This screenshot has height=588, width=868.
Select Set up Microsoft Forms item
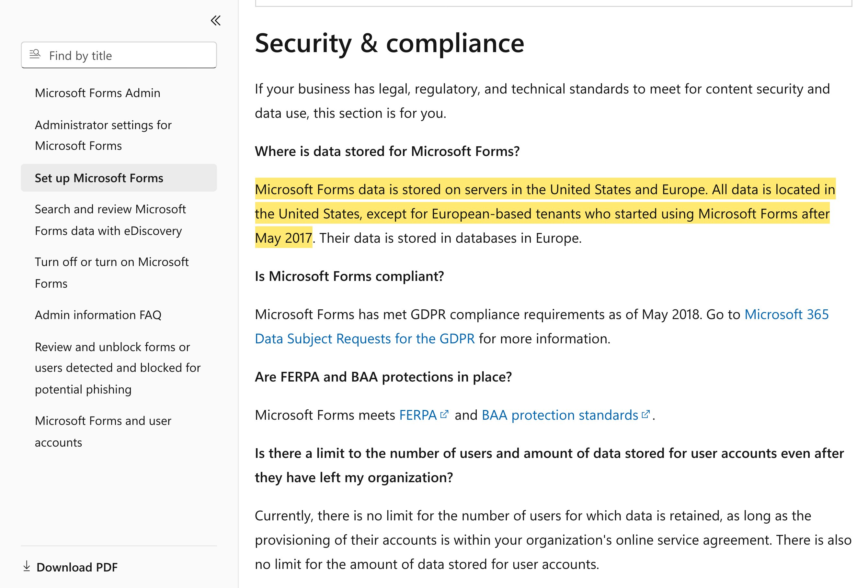pyautogui.click(x=119, y=178)
